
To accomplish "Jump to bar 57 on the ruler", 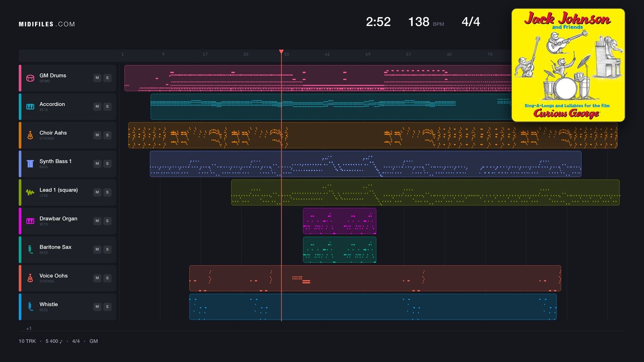I will (408, 54).
